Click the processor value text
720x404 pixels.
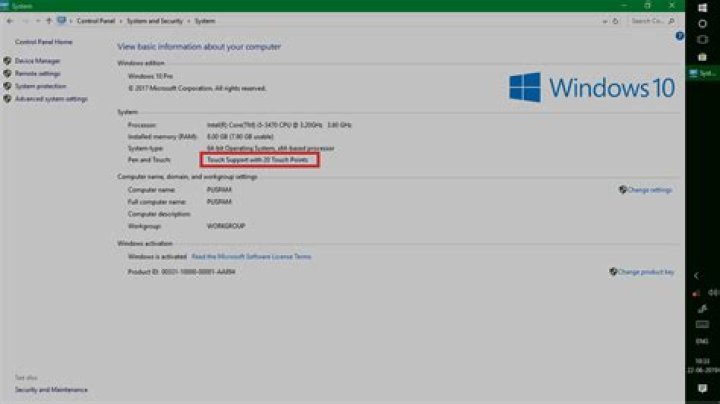click(279, 125)
